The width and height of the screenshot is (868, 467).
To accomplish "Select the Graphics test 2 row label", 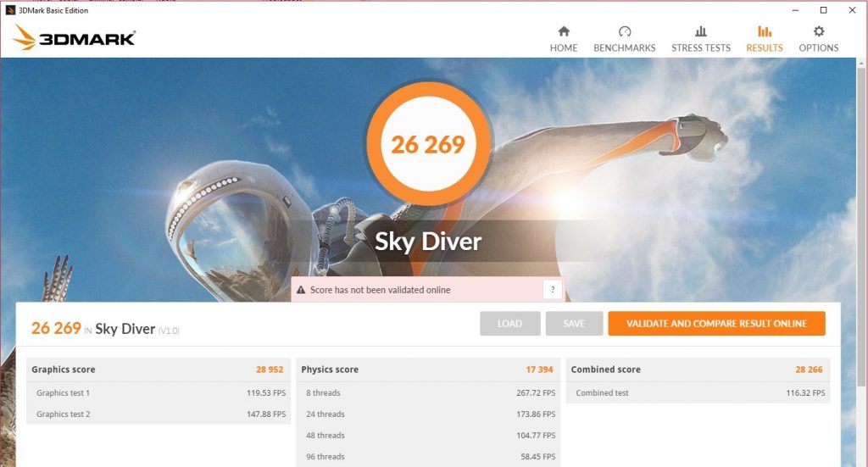I will pyautogui.click(x=63, y=414).
